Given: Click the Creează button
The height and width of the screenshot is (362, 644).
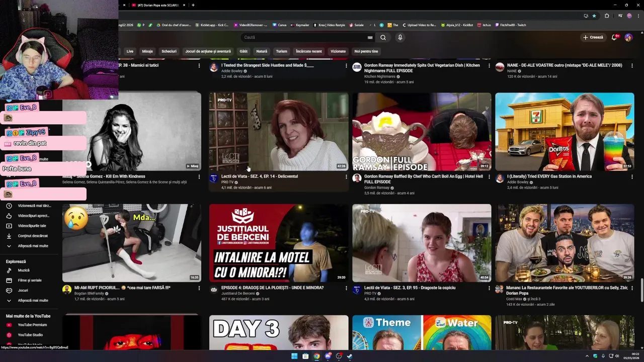Looking at the screenshot, I should point(593,37).
